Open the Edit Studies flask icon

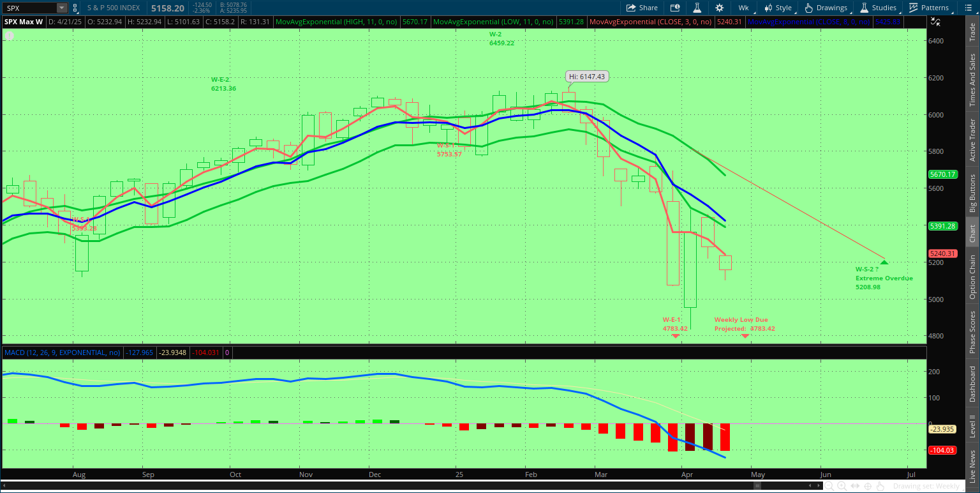[x=697, y=8]
